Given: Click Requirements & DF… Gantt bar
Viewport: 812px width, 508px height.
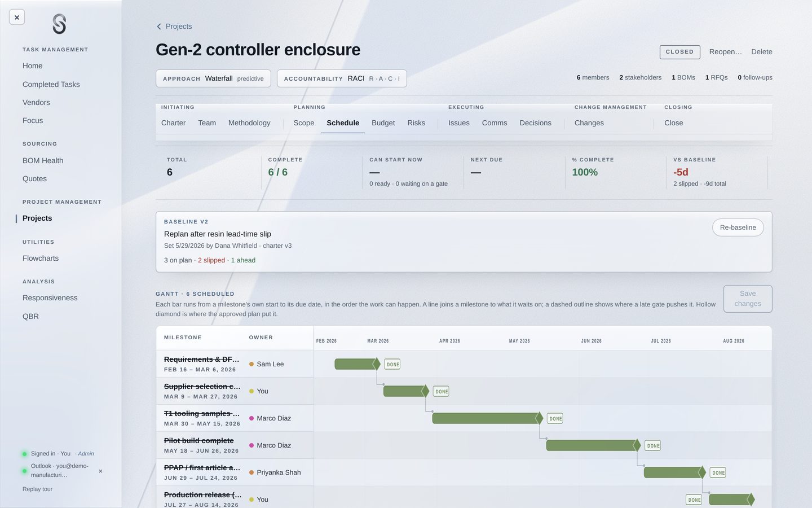Looking at the screenshot, I should pos(355,364).
